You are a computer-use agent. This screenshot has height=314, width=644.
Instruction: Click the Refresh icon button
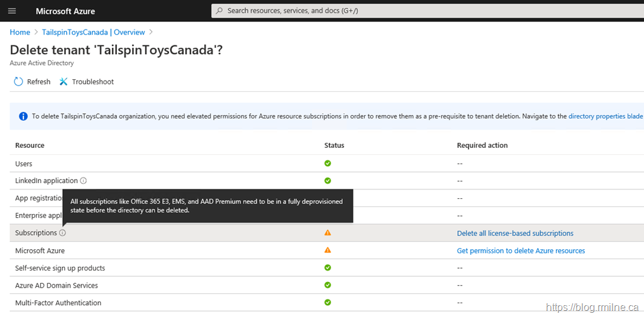pos(18,82)
